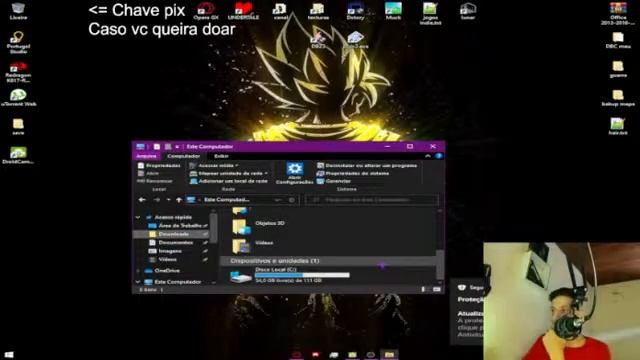Open recent locations dropdown arrow
The image size is (640, 360).
point(169,200)
